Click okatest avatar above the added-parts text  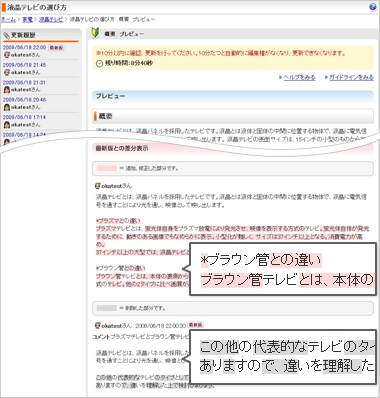coord(98,186)
